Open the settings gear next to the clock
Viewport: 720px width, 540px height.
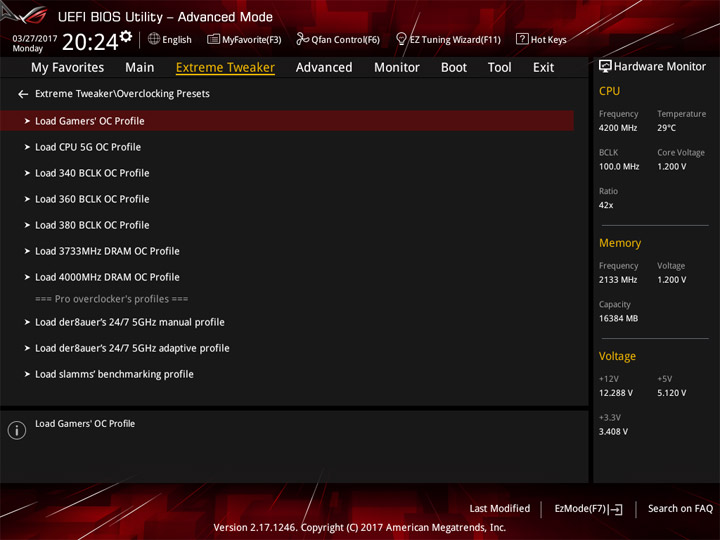pos(126,36)
